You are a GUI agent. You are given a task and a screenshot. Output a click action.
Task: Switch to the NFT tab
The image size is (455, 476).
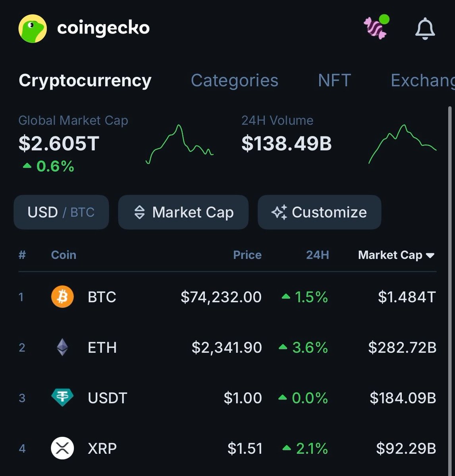(334, 81)
